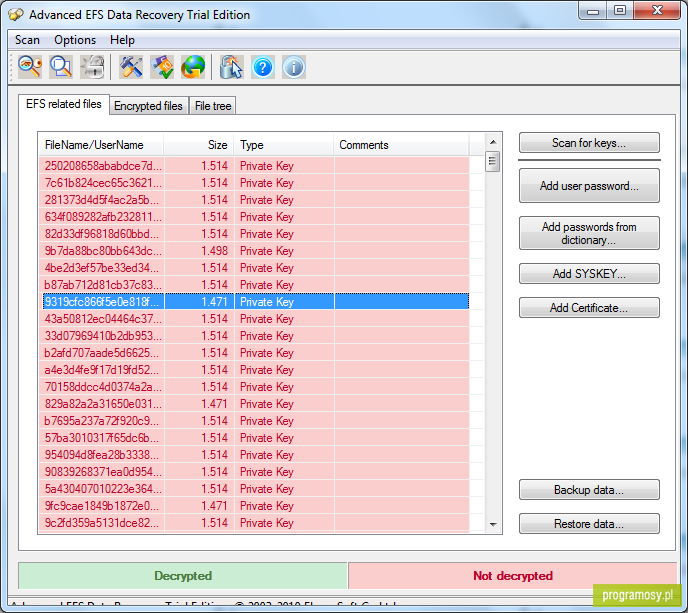Click the Restore data button
Screen dimensions: 688x613
pyautogui.click(x=589, y=524)
